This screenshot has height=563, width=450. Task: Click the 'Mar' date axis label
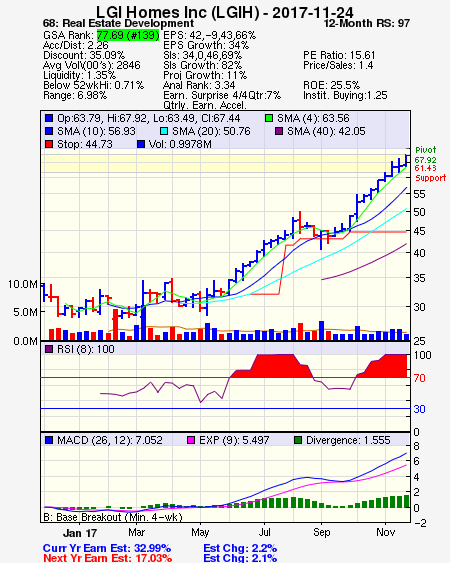[136, 532]
